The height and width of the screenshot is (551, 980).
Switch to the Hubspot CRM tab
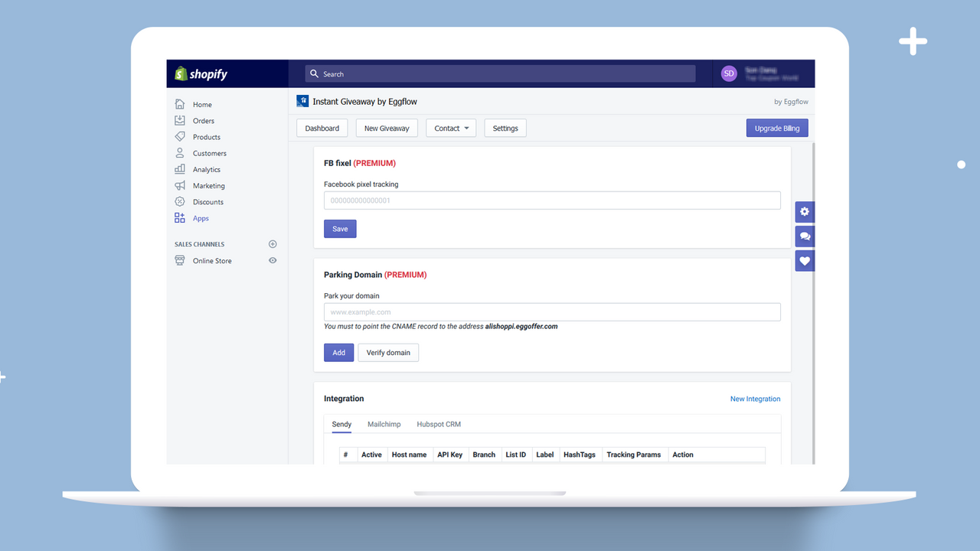(x=439, y=424)
